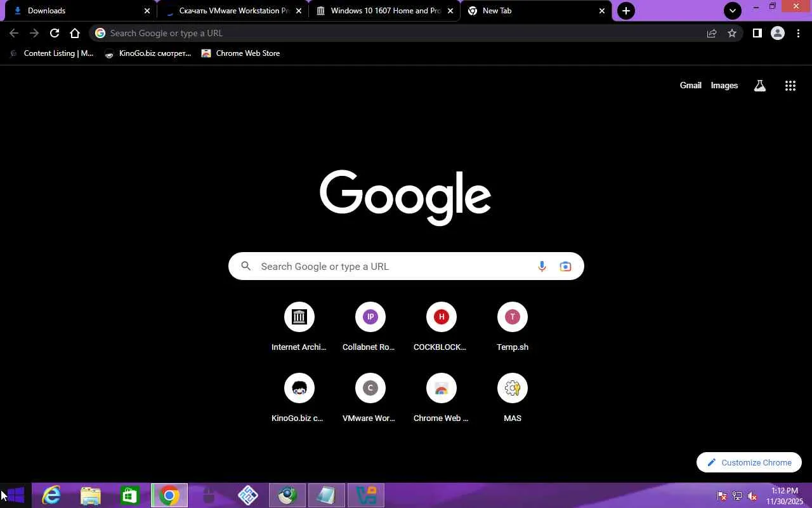812x508 pixels.
Task: Select the New Tab tab
Action: click(536, 11)
